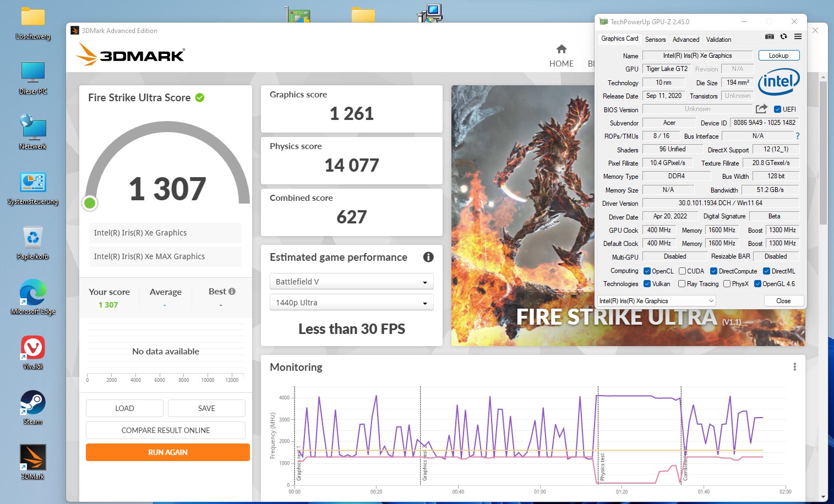Toggle UEFI checkbox in GPU-Z
The width and height of the screenshot is (834, 504).
[x=777, y=109]
